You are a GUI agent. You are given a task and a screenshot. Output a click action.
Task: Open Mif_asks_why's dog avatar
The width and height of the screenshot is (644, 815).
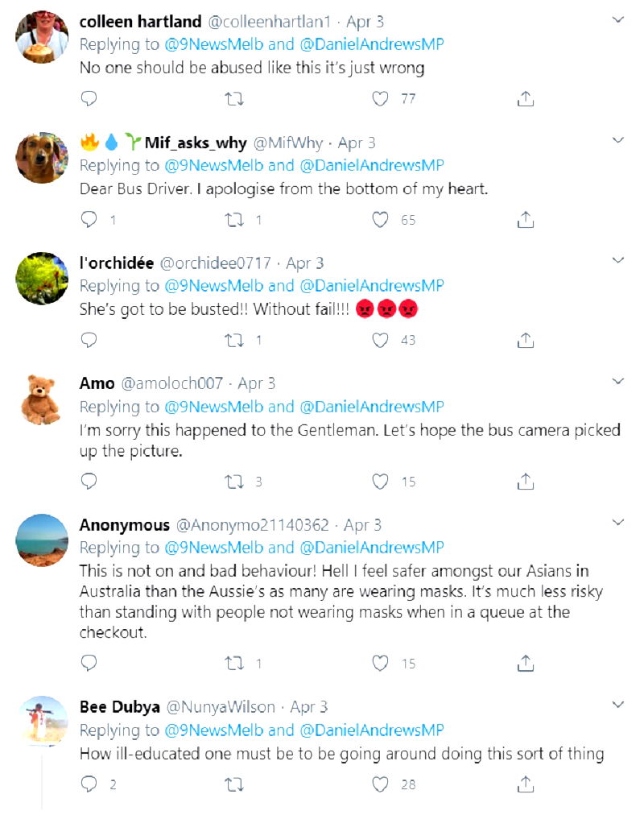point(42,158)
